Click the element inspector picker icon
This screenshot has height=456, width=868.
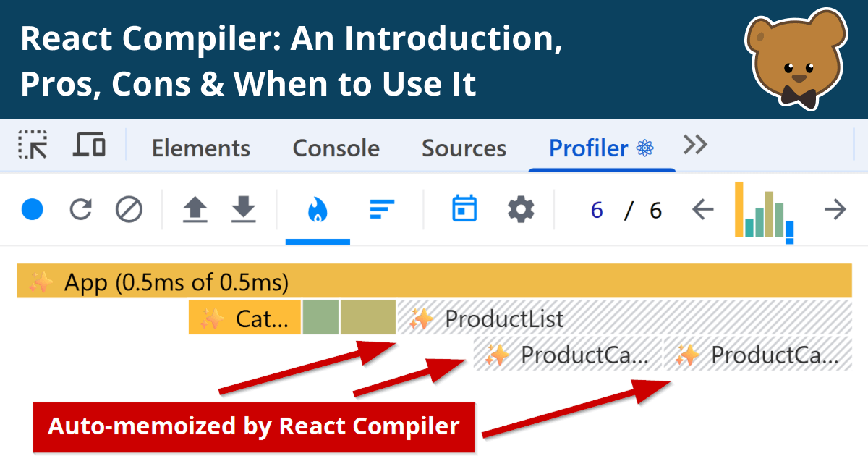click(33, 145)
